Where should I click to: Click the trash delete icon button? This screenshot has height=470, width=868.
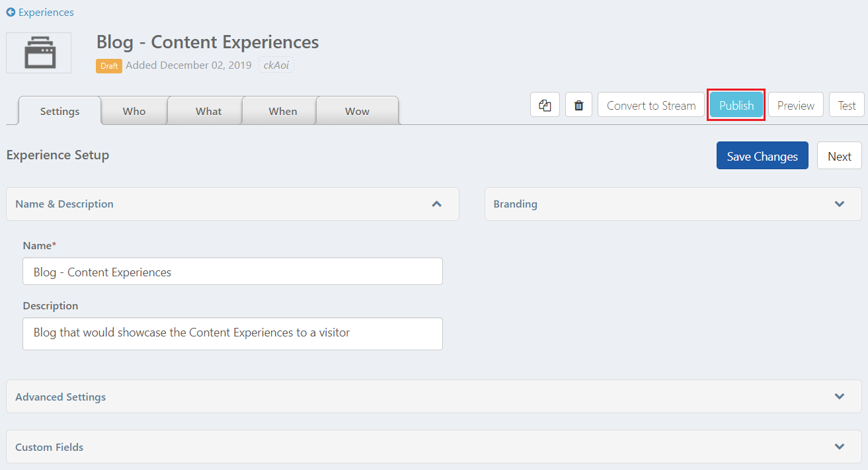click(x=579, y=105)
